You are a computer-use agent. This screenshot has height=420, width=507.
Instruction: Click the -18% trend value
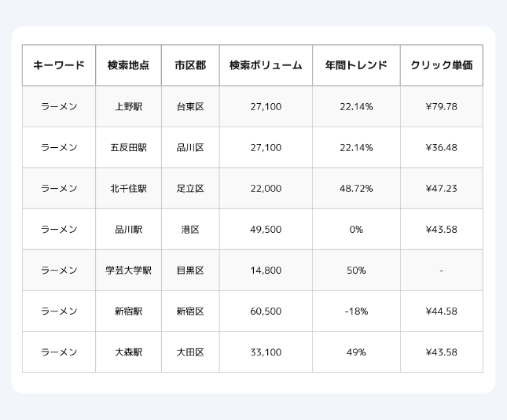point(356,311)
